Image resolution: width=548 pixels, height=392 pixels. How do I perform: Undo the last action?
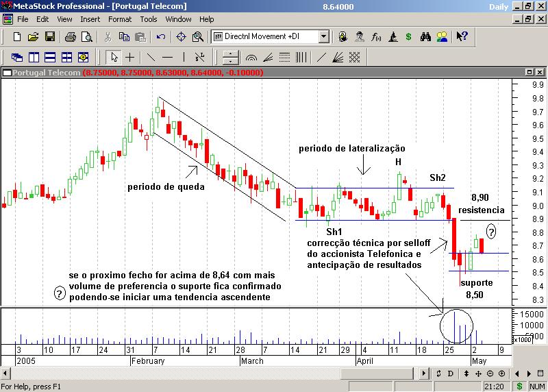coord(161,37)
